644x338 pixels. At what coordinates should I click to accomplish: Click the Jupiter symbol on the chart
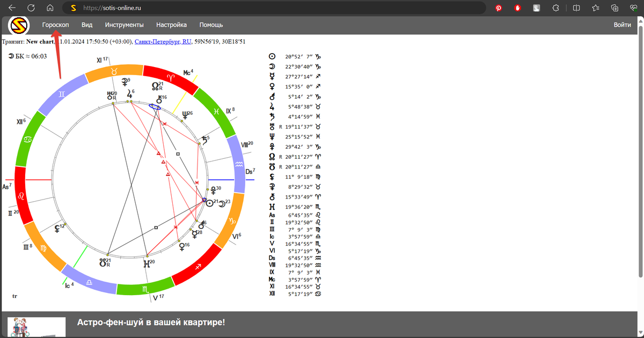[130, 95]
